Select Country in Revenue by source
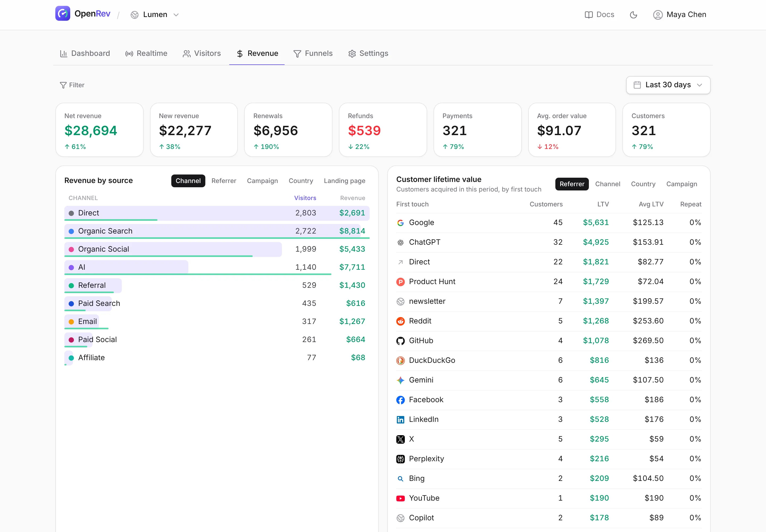This screenshot has width=766, height=532. [x=301, y=181]
